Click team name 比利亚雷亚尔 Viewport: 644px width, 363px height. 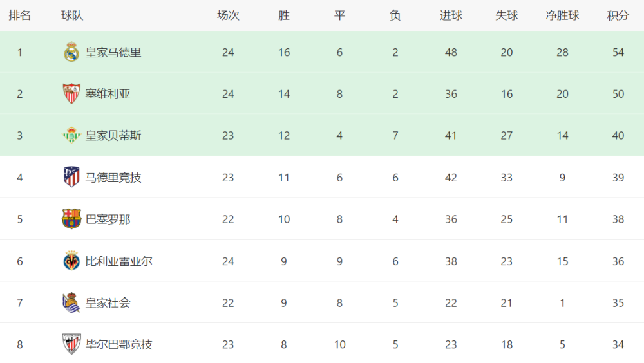point(118,261)
